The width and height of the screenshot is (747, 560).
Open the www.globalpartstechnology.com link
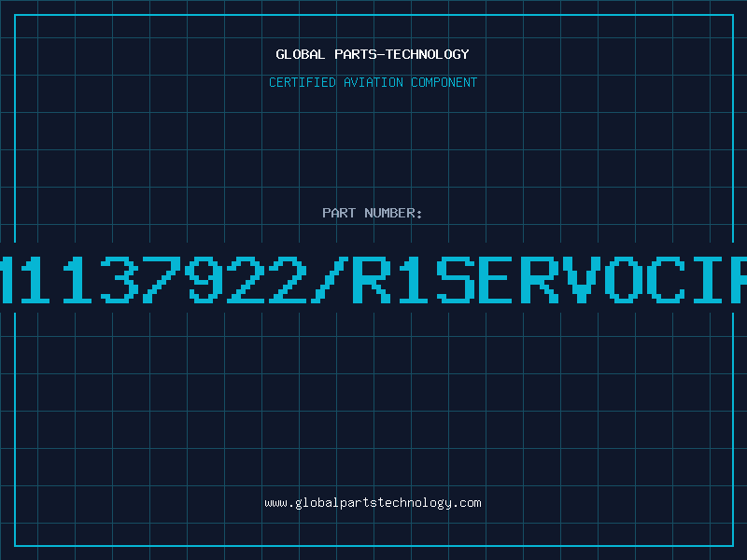pos(373,503)
